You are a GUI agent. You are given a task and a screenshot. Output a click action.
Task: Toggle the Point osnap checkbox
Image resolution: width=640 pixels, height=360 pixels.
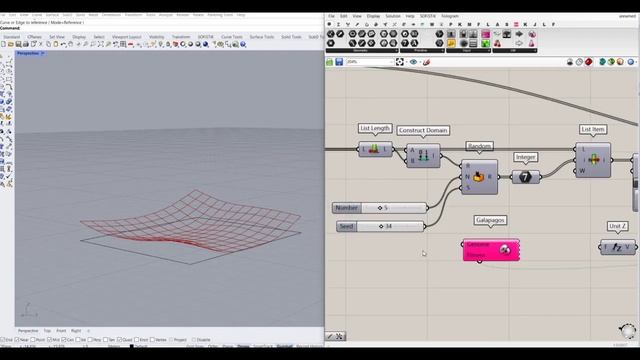coord(33,340)
